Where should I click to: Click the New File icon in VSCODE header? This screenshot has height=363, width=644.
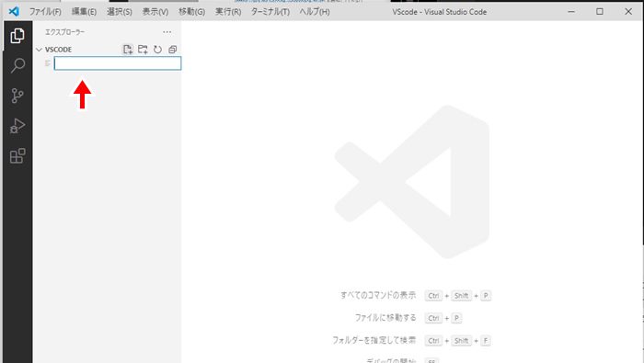[128, 50]
